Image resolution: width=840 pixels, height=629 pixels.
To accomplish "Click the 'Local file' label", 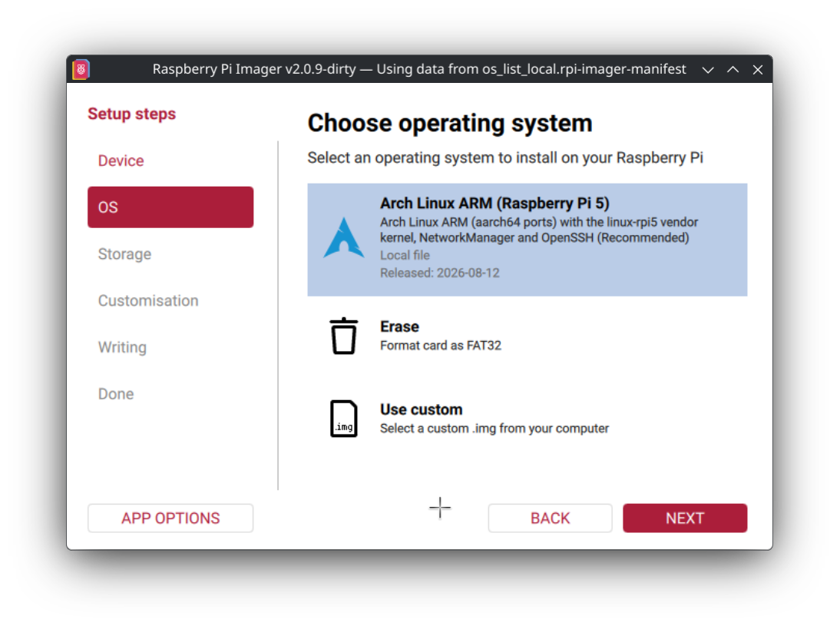I will (405, 255).
